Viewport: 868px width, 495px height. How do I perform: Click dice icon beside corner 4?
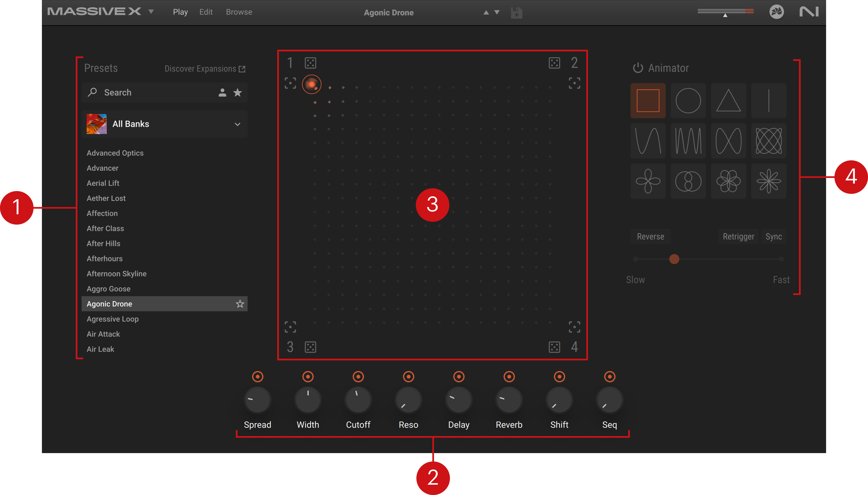point(554,347)
